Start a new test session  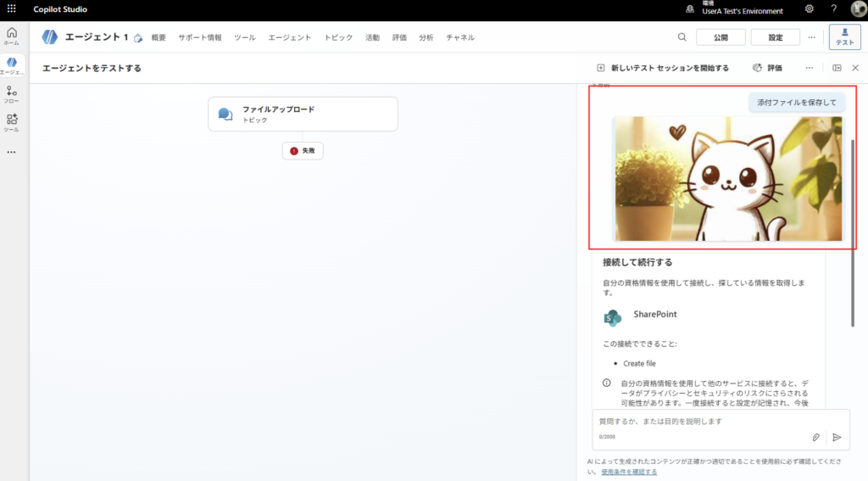pos(663,68)
